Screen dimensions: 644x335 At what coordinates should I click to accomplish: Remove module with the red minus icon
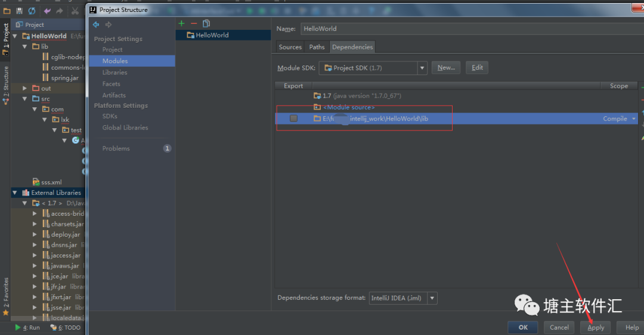coord(194,23)
